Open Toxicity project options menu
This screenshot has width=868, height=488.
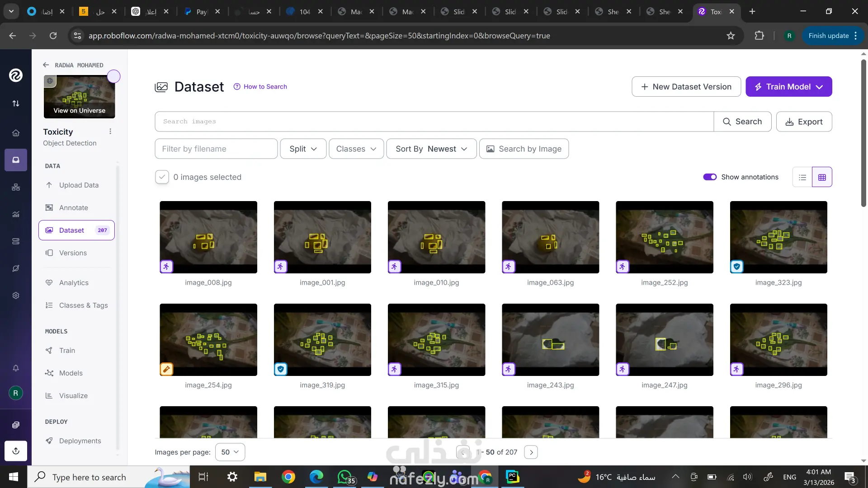[x=110, y=131]
